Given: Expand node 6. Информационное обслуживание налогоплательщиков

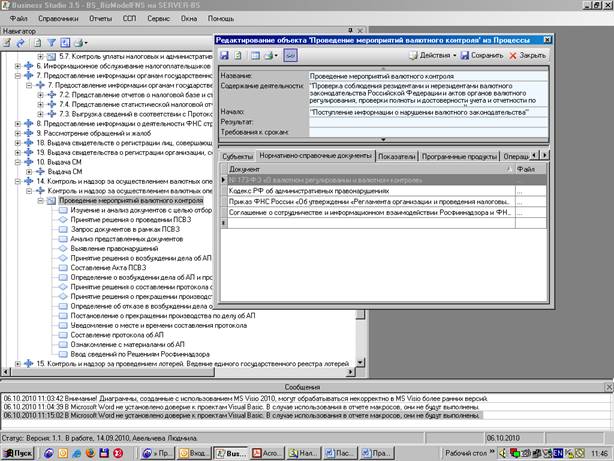Looking at the screenshot, I should tap(17, 65).
